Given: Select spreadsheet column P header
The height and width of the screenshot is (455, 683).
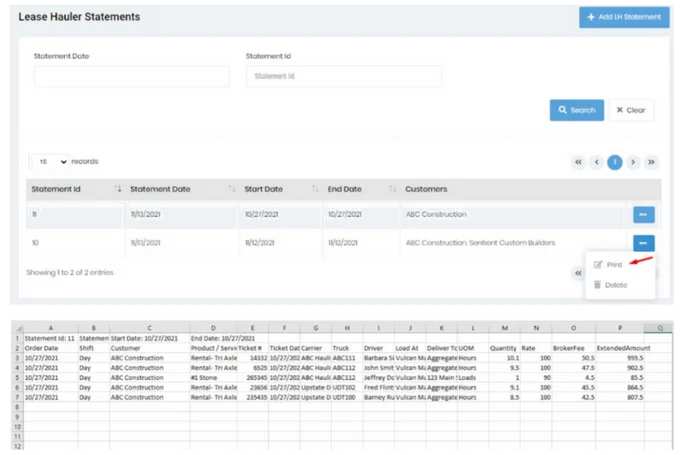Looking at the screenshot, I should pyautogui.click(x=620, y=328).
